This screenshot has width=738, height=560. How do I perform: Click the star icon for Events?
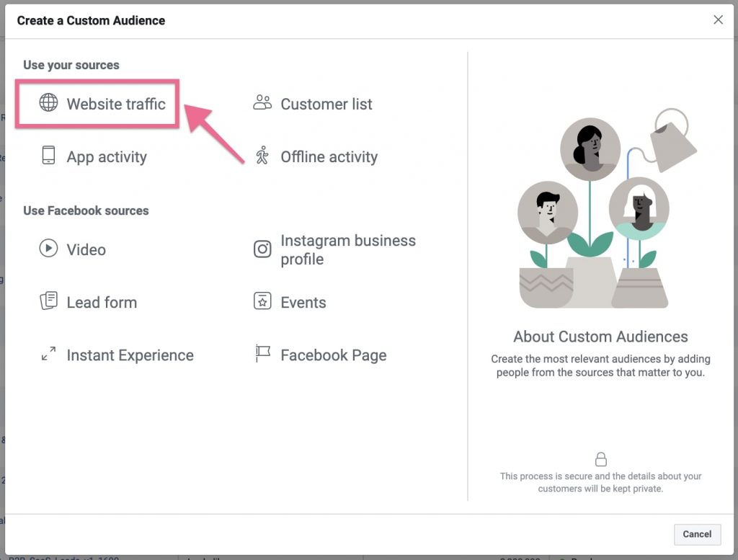click(x=262, y=301)
